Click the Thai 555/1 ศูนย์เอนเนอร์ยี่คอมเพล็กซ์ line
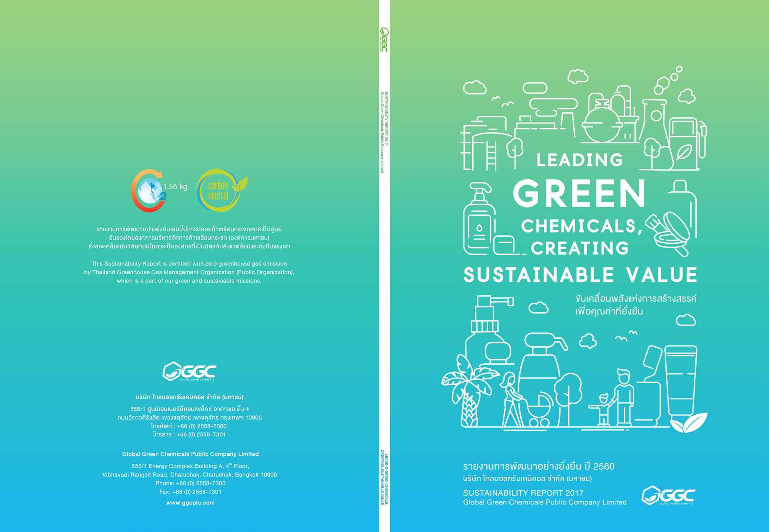Image resolution: width=769 pixels, height=532 pixels. click(190, 409)
